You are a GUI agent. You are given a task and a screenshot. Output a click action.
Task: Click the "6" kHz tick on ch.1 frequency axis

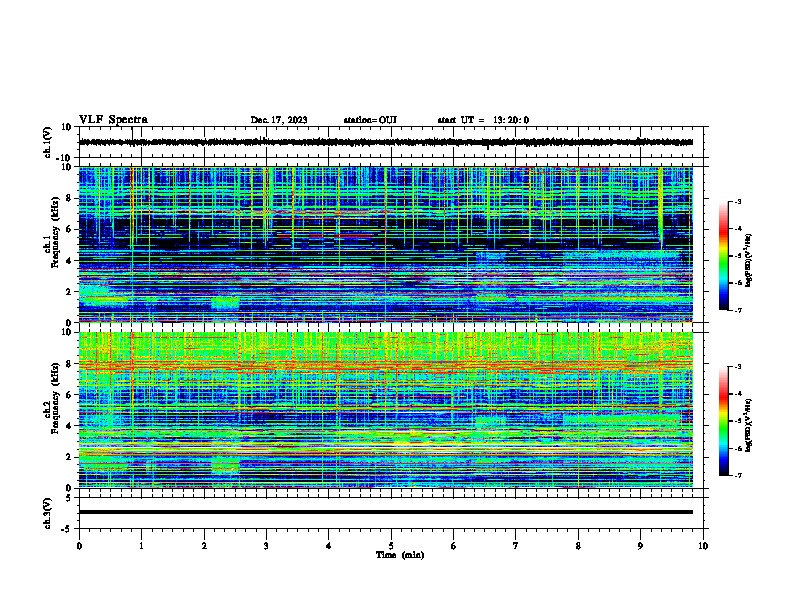click(x=70, y=229)
